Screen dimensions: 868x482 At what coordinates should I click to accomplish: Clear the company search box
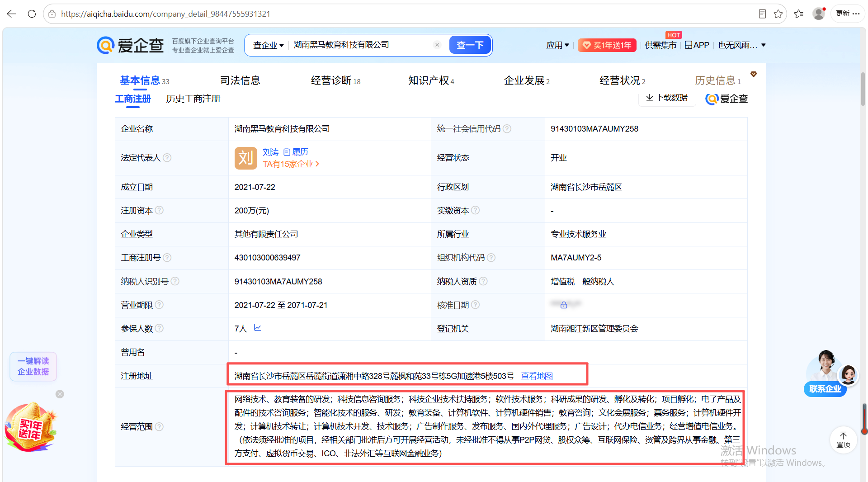coord(437,45)
